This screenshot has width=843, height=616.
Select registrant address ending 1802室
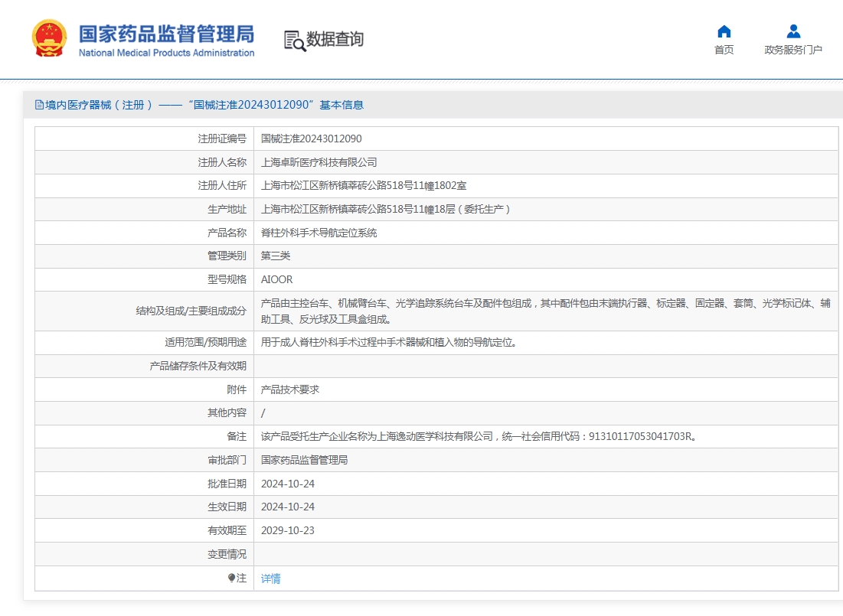[364, 185]
